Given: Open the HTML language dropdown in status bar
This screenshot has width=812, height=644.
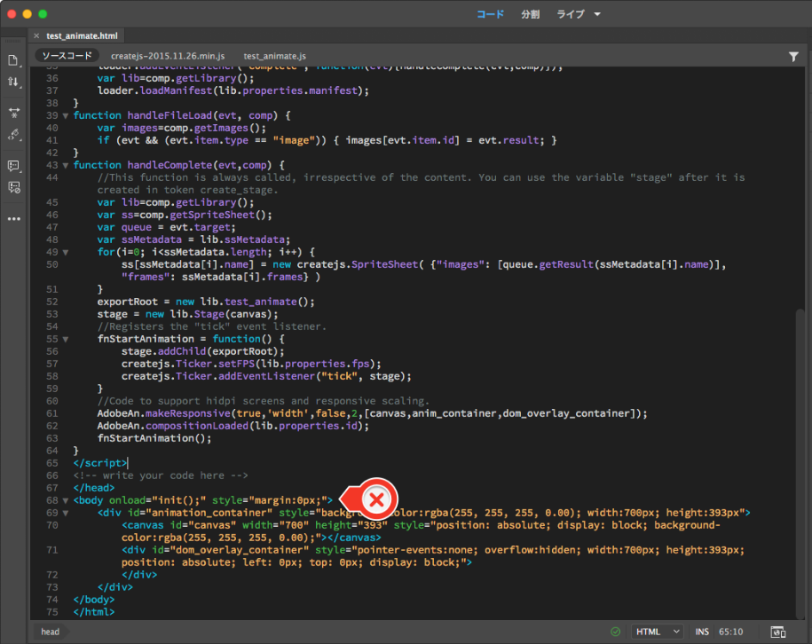Looking at the screenshot, I should [x=658, y=632].
